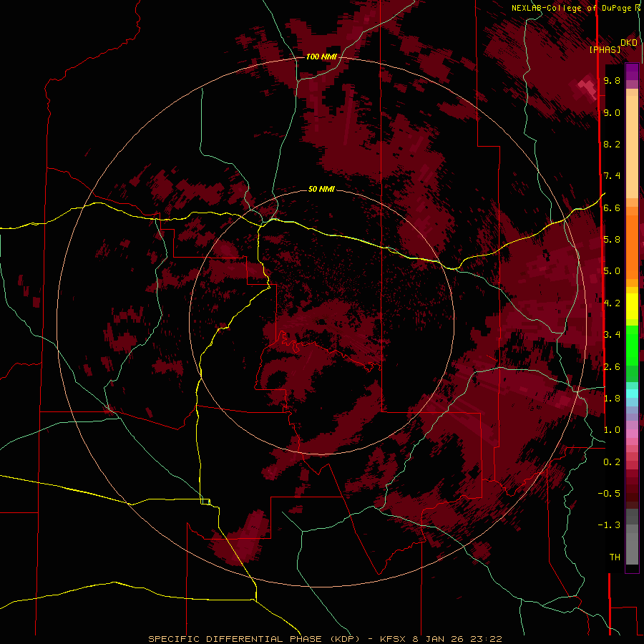The width and height of the screenshot is (644, 644).
Task: Click the light peach segment of the color bar
Action: pos(632,148)
